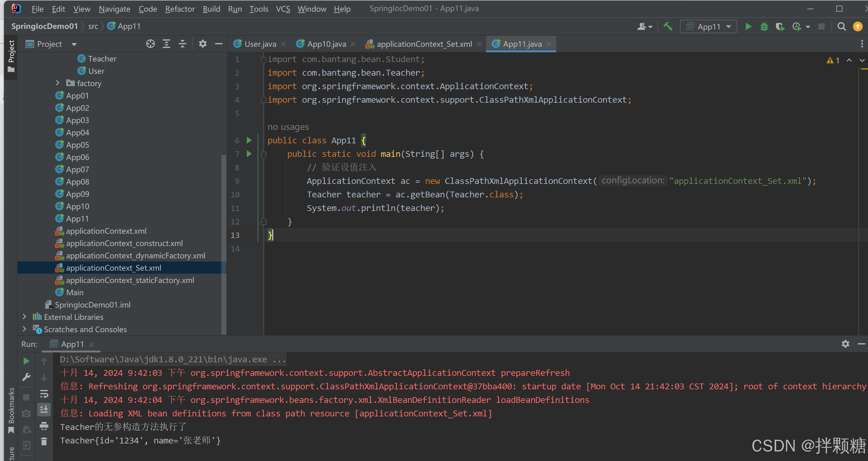Open Search Everywhere magnifier icon

click(842, 26)
